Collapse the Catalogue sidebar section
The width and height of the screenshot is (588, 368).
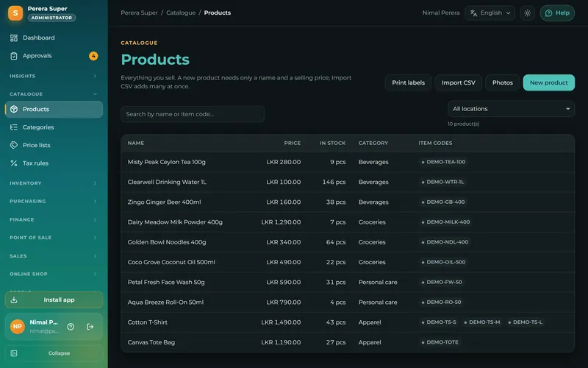point(54,94)
